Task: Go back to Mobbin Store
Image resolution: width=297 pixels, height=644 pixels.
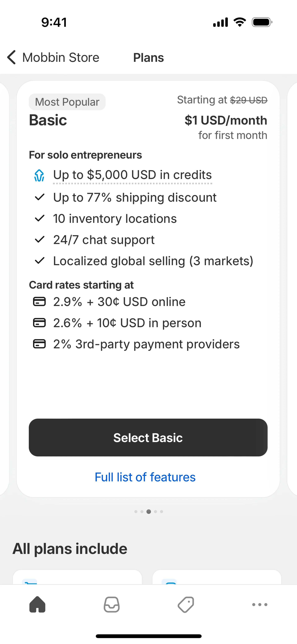Action: click(x=60, y=58)
